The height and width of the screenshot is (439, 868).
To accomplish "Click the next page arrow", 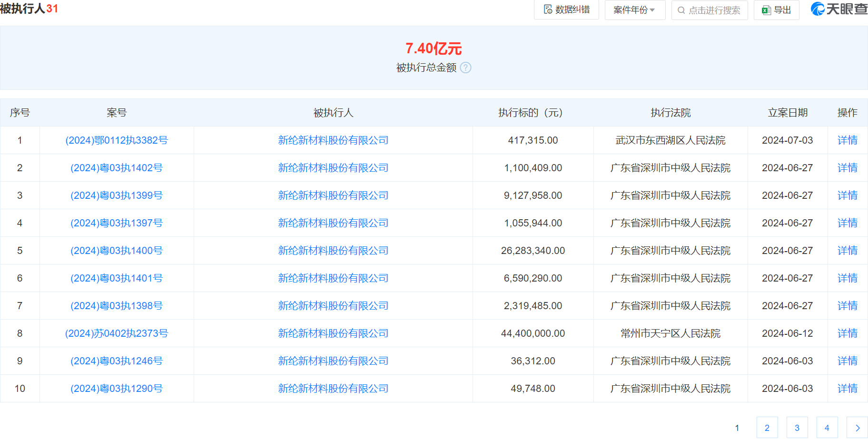I will point(857,428).
